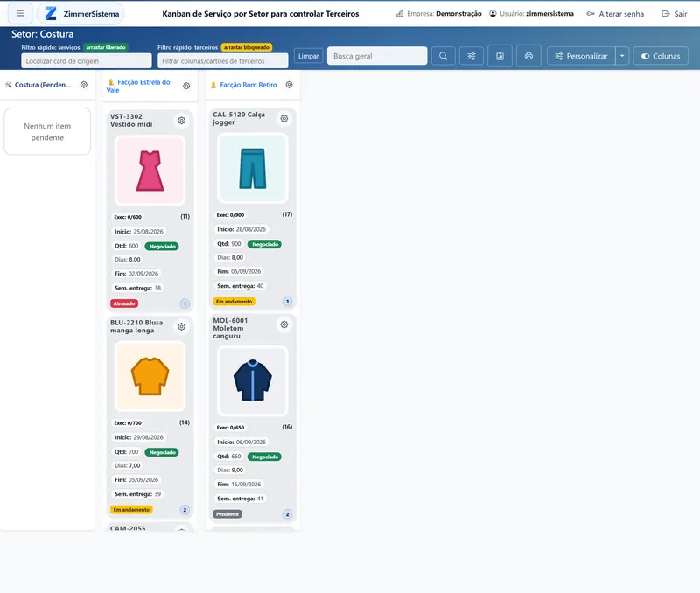Screen dimensions: 700x593
Task: Click the pink dress thumbnail on VST-3302
Action: [x=150, y=171]
